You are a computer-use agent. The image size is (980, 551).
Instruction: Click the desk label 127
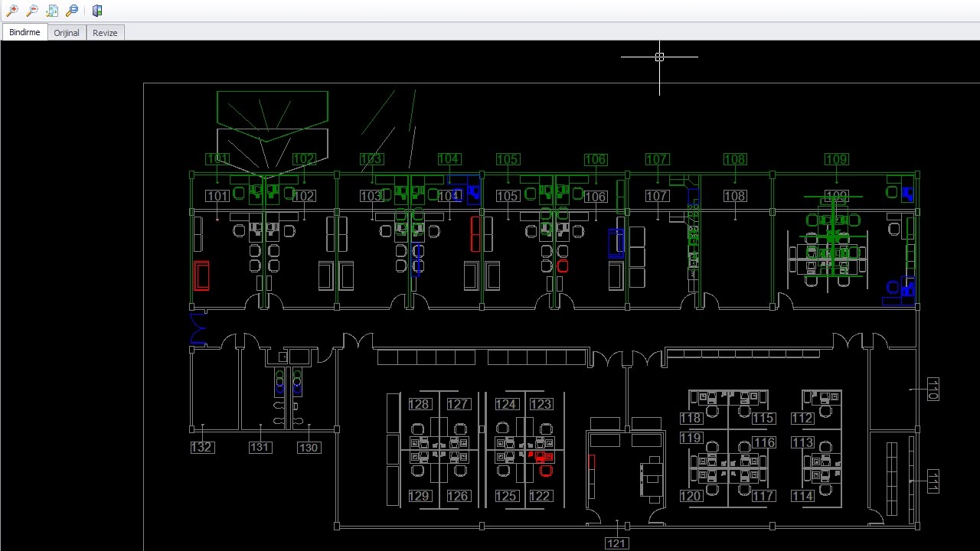(458, 404)
